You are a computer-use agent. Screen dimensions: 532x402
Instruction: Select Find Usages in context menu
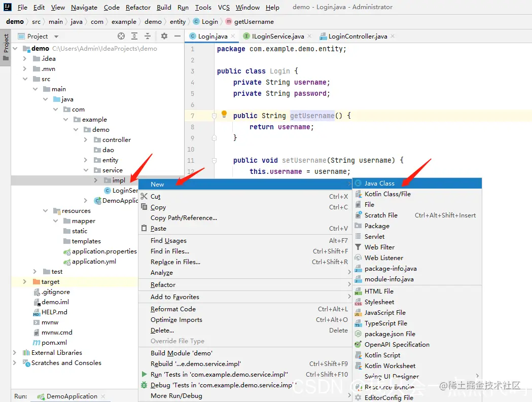(245, 240)
